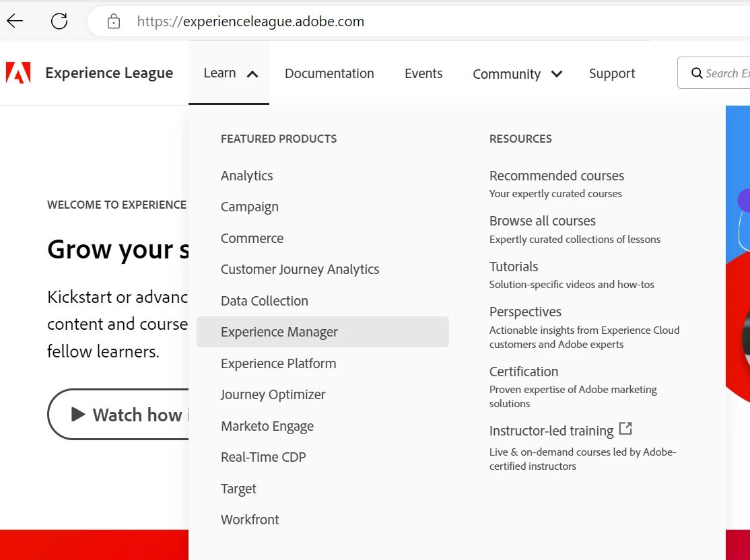This screenshot has height=560, width=750.
Task: Open Tutorials resource link
Action: click(x=514, y=267)
